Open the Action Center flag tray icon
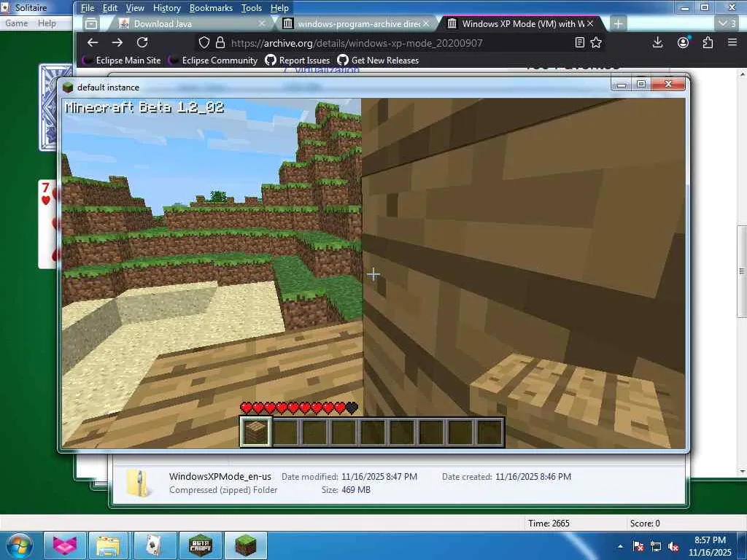 click(638, 546)
